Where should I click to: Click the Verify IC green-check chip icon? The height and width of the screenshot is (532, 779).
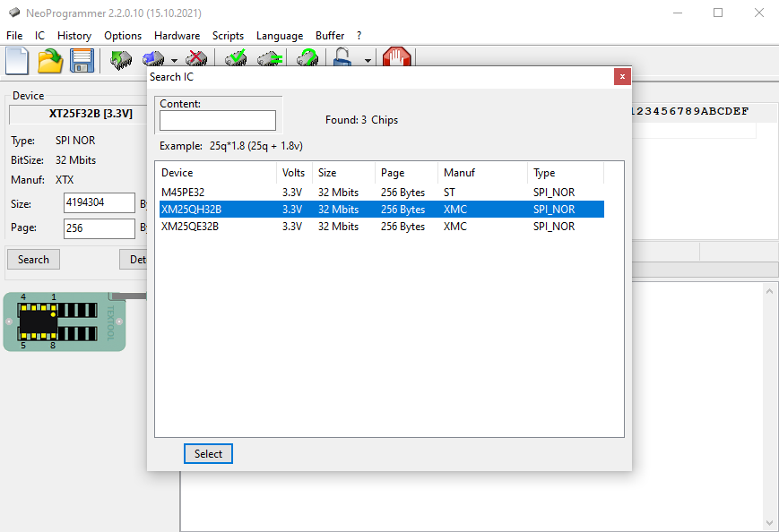pyautogui.click(x=236, y=58)
